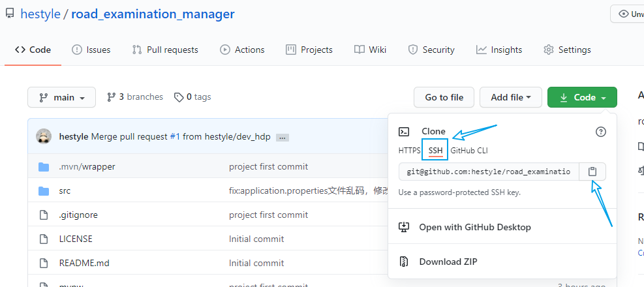The image size is (644, 287).
Task: Expand the commit message ellipsis button
Action: pyautogui.click(x=282, y=138)
